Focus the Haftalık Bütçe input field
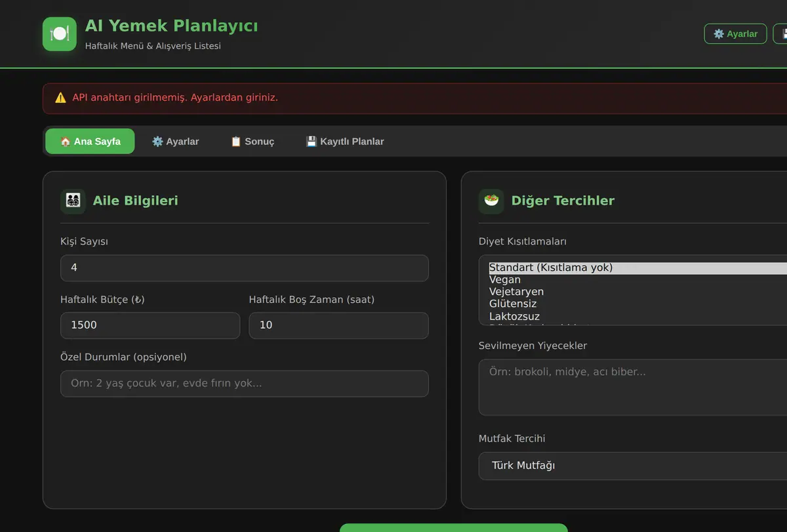 pos(150,325)
